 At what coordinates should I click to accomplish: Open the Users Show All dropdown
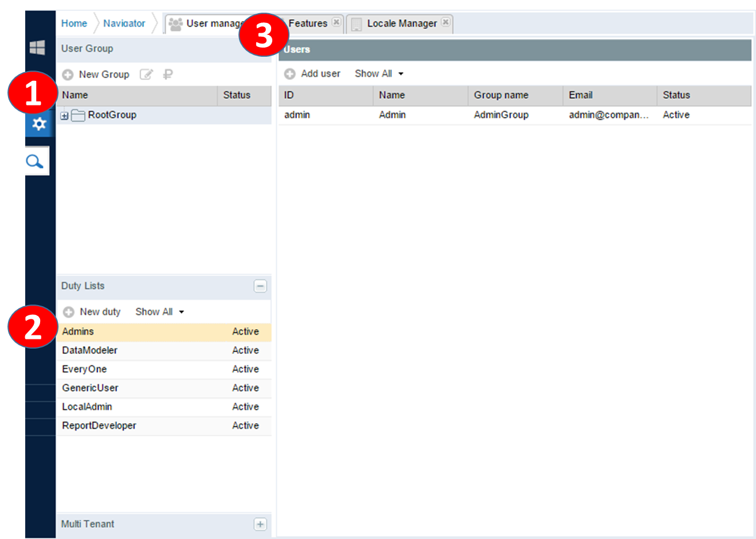pos(379,74)
